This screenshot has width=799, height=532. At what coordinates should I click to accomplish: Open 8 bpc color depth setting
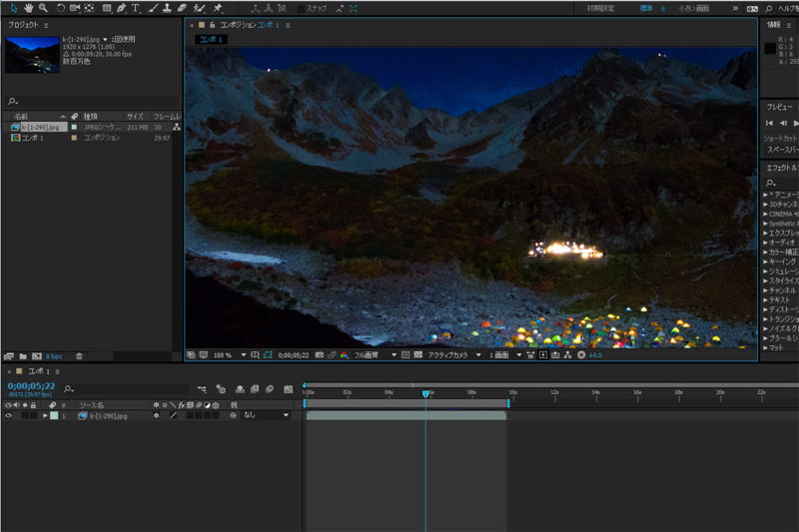[54, 356]
